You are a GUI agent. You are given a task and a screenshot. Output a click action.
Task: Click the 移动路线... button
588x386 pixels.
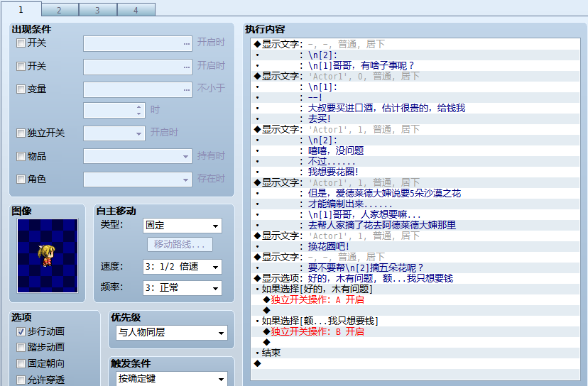coord(180,245)
